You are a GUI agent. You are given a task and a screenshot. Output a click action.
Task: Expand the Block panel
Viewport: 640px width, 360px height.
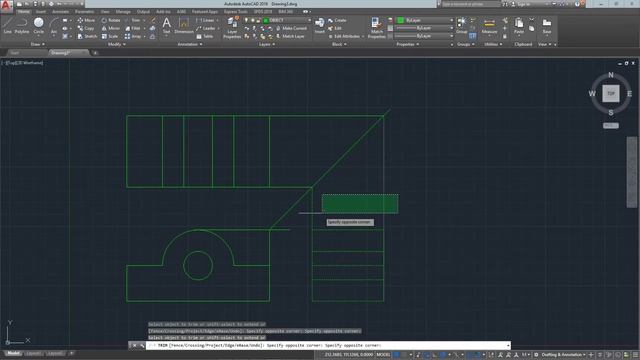[x=339, y=44]
